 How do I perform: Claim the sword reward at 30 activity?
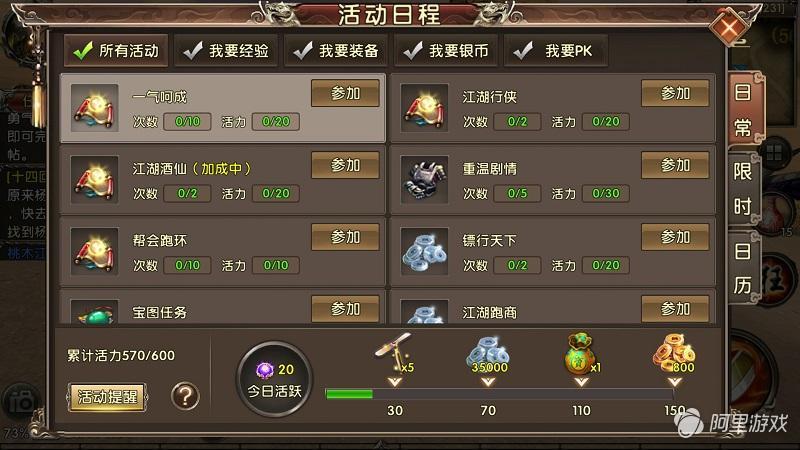(394, 353)
